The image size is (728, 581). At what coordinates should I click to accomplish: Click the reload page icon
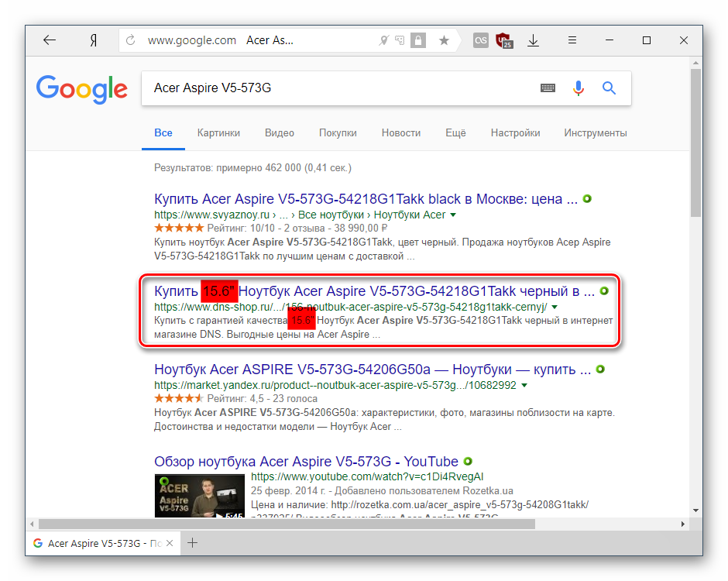point(131,40)
